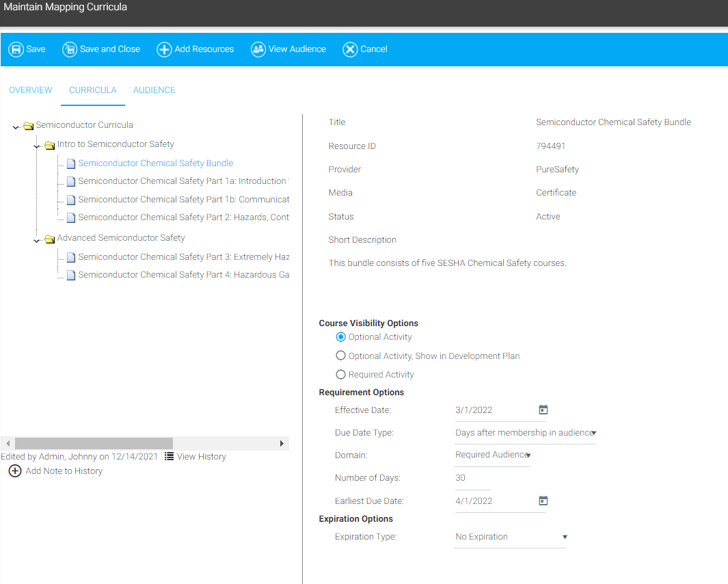Click the View Audience people icon
Screen dimensions: 728x584
pyautogui.click(x=258, y=49)
